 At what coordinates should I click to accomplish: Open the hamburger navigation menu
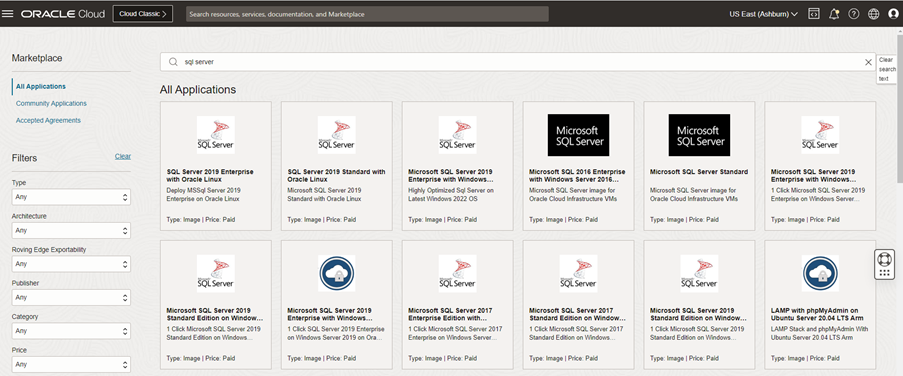click(x=7, y=14)
